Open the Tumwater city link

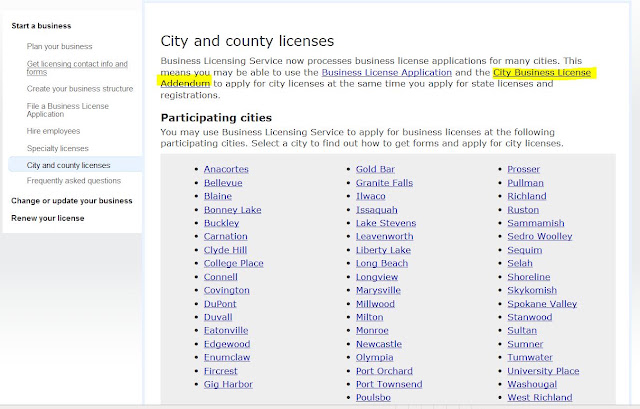pyautogui.click(x=530, y=358)
